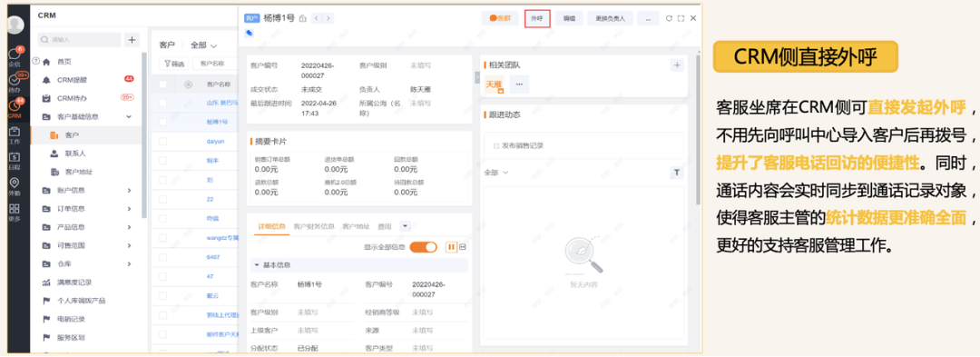Open the ... more actions button in header
Image resolution: width=980 pixels, height=357 pixels.
(648, 19)
